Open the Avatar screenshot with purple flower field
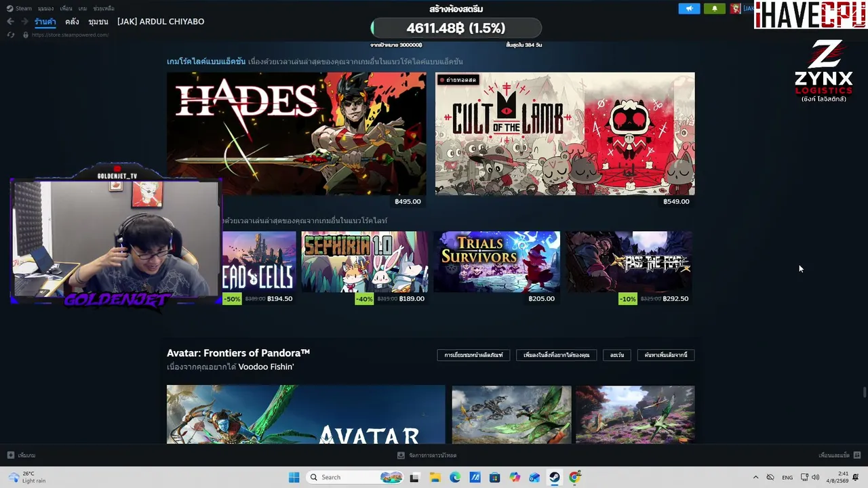The image size is (868, 488). point(635,414)
